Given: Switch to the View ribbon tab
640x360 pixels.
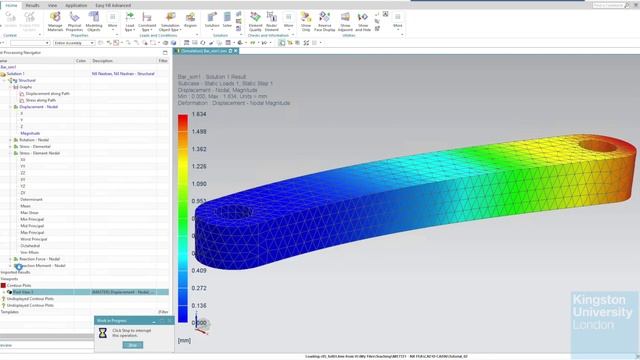Looking at the screenshot, I should click(x=52, y=5).
